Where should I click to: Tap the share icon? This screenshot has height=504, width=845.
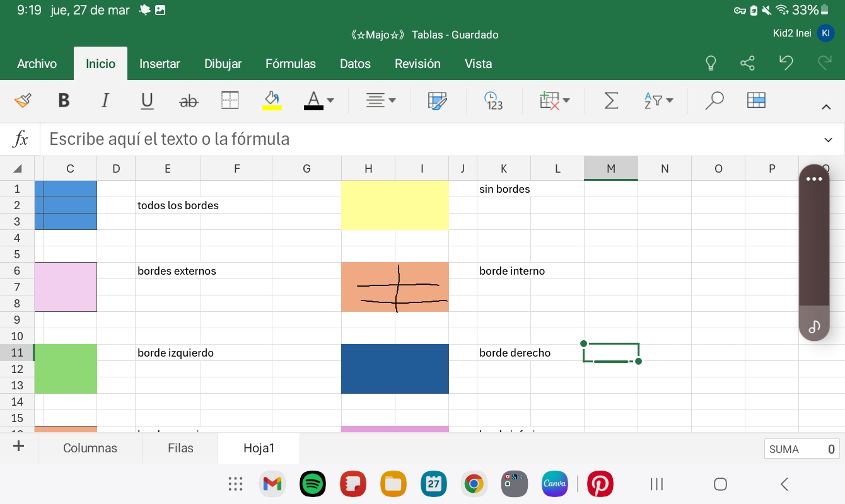tap(747, 63)
